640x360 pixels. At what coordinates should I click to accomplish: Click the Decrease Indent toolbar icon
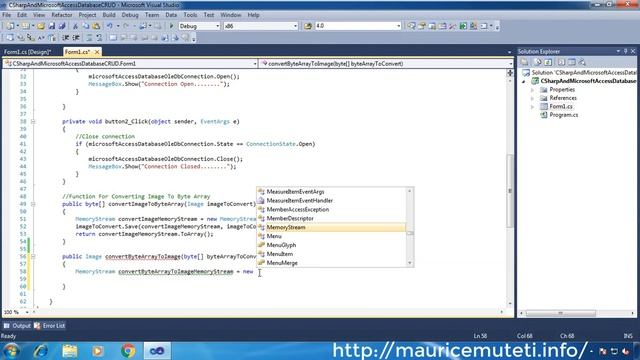pos(66,38)
